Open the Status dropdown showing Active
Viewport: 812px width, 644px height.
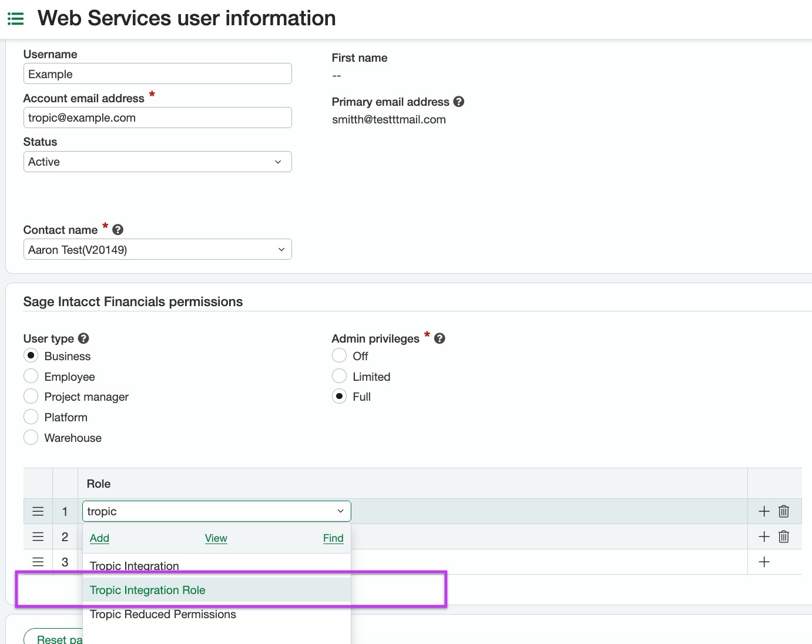click(x=157, y=162)
